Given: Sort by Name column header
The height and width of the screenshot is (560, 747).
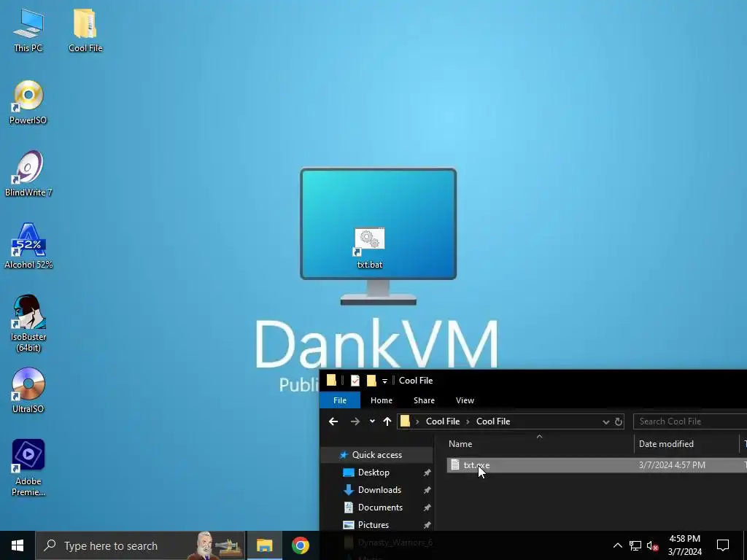Looking at the screenshot, I should tap(539, 444).
